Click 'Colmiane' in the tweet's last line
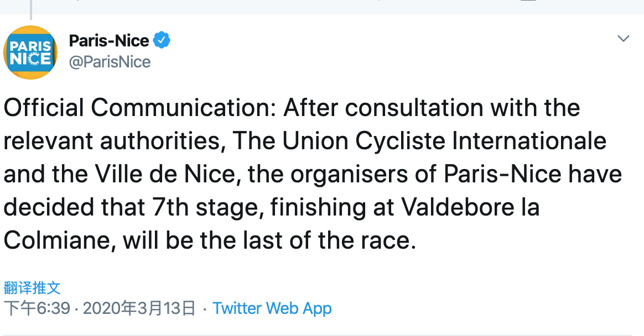The width and height of the screenshot is (644, 336). 57,240
